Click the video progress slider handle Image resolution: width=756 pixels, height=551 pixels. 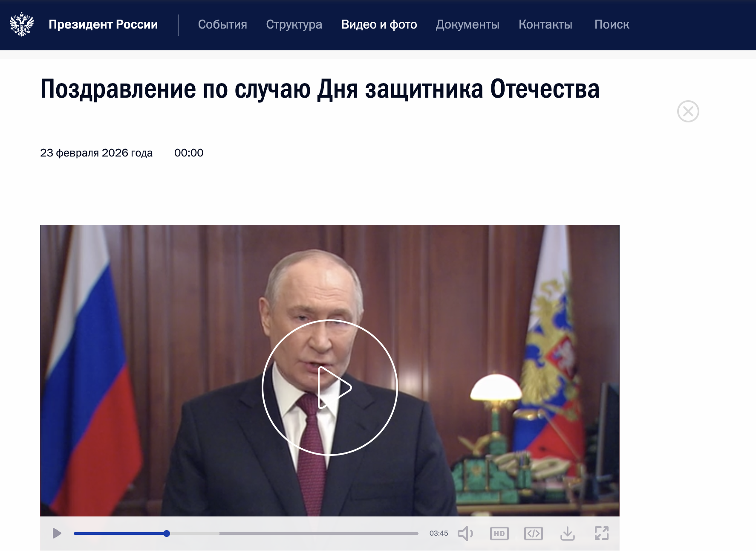(x=167, y=534)
